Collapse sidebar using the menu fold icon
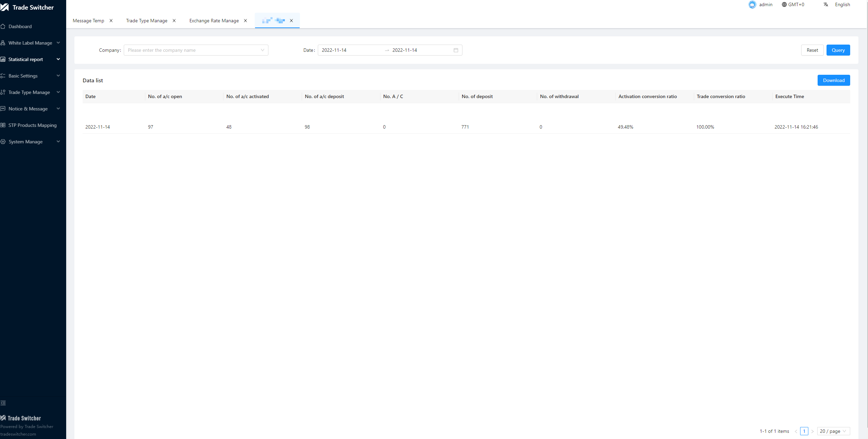The image size is (868, 439). 3,403
